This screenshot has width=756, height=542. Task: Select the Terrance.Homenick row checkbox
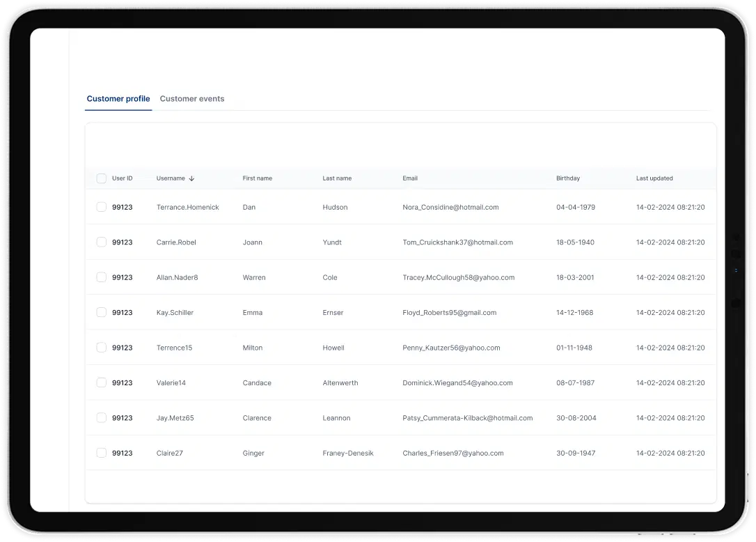coord(101,207)
